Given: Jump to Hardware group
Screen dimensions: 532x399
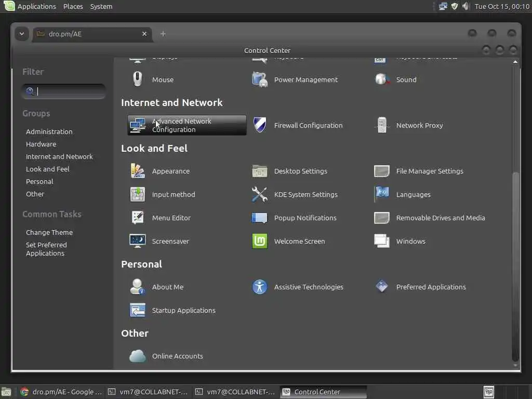Looking at the screenshot, I should [x=41, y=144].
